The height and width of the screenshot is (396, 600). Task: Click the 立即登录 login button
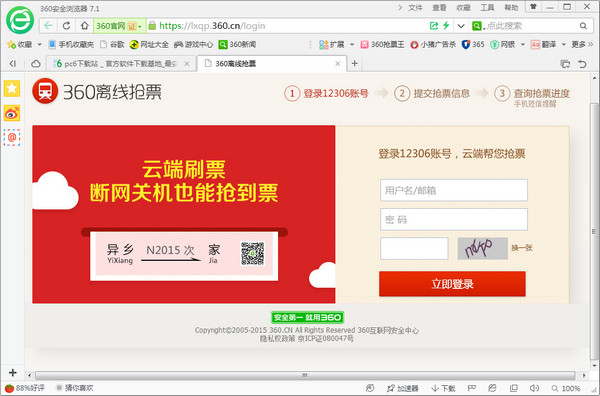(x=452, y=284)
